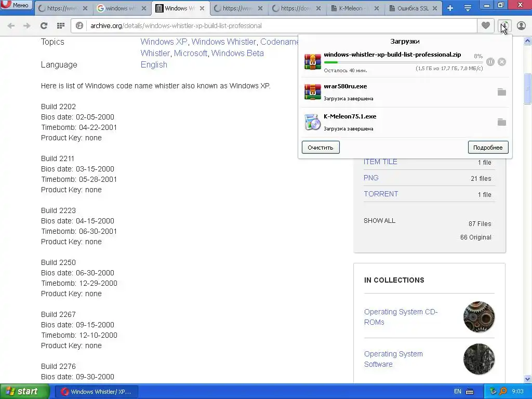Image resolution: width=532 pixels, height=399 pixels.
Task: Go back with the browser back arrow
Action: pos(11,26)
